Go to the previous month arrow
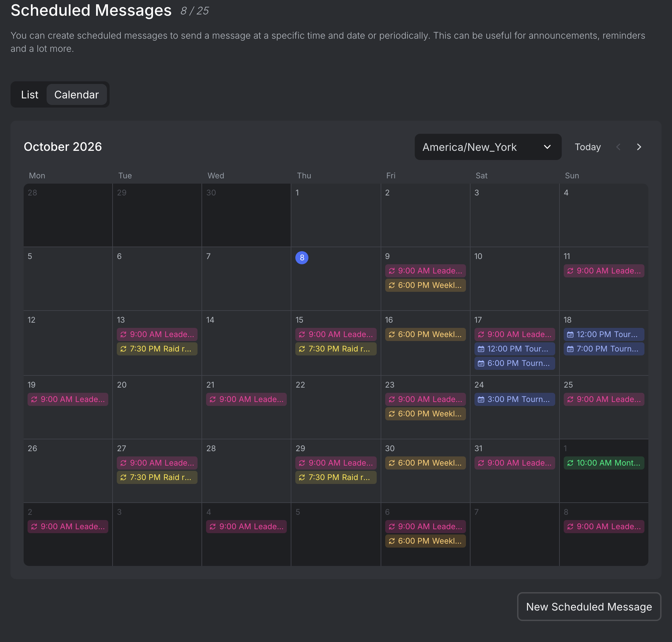This screenshot has height=642, width=672. point(618,147)
